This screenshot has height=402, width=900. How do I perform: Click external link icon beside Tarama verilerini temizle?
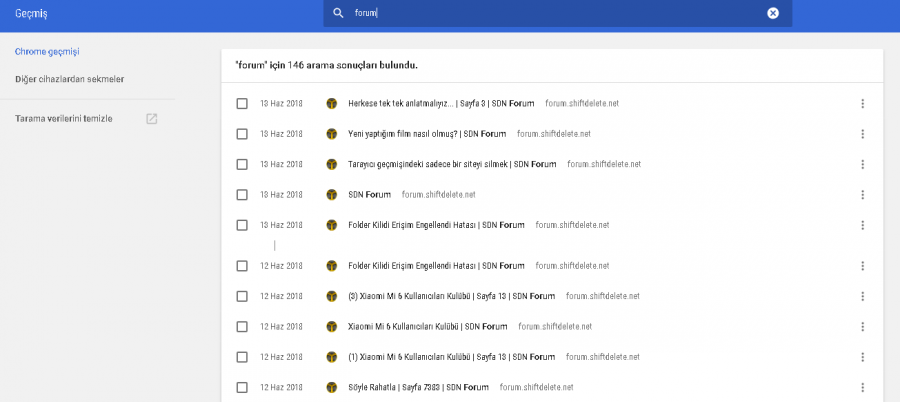[152, 119]
